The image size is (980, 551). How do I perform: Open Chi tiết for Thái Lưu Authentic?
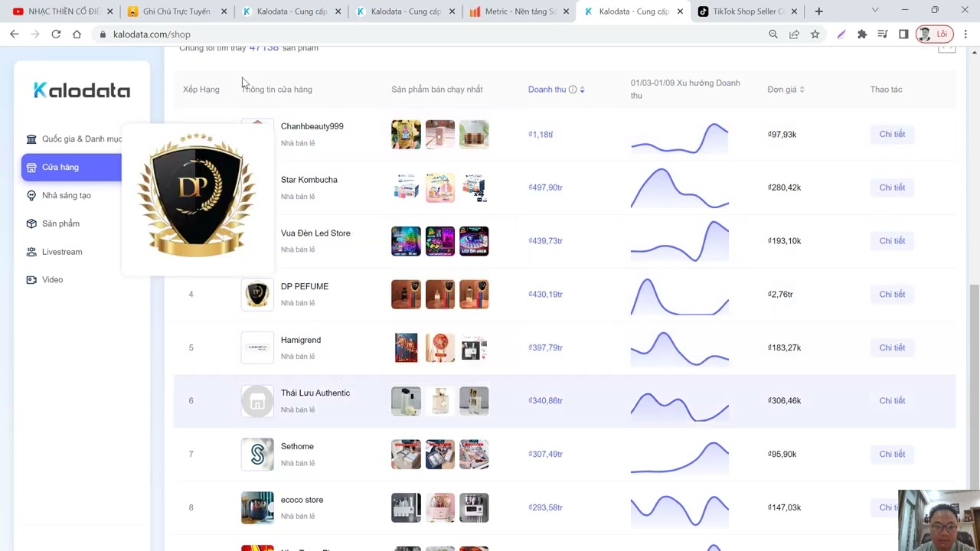[892, 400]
